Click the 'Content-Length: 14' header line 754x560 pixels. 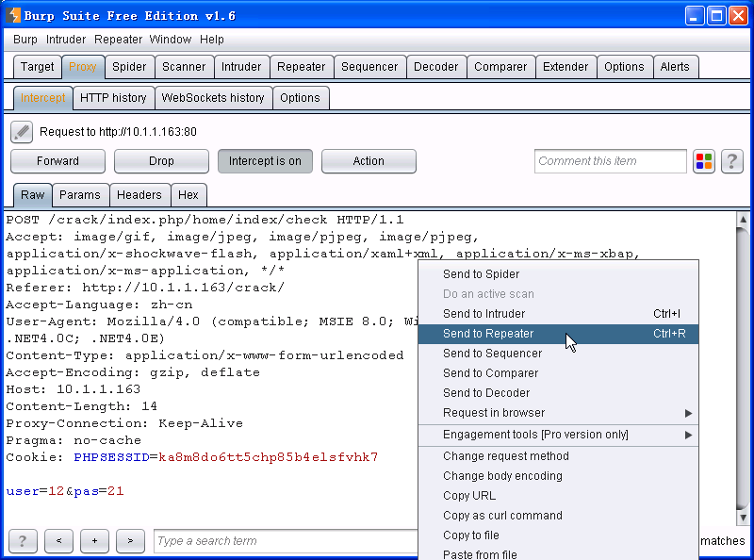(x=81, y=406)
